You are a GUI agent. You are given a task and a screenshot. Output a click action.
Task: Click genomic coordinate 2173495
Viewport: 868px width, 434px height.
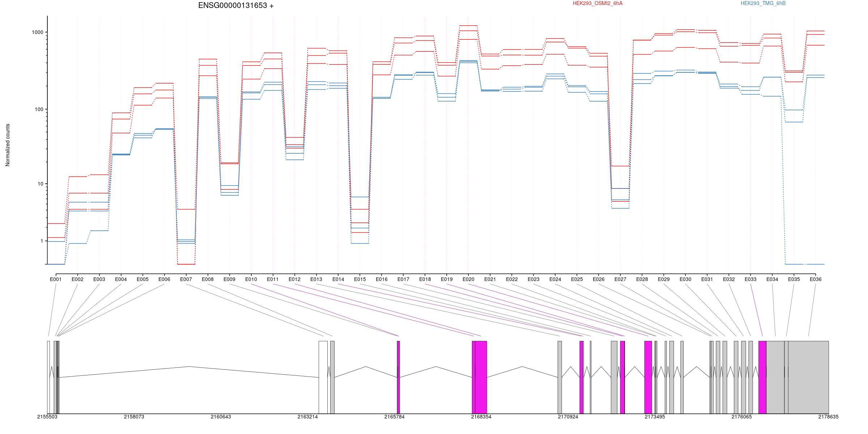click(x=655, y=417)
